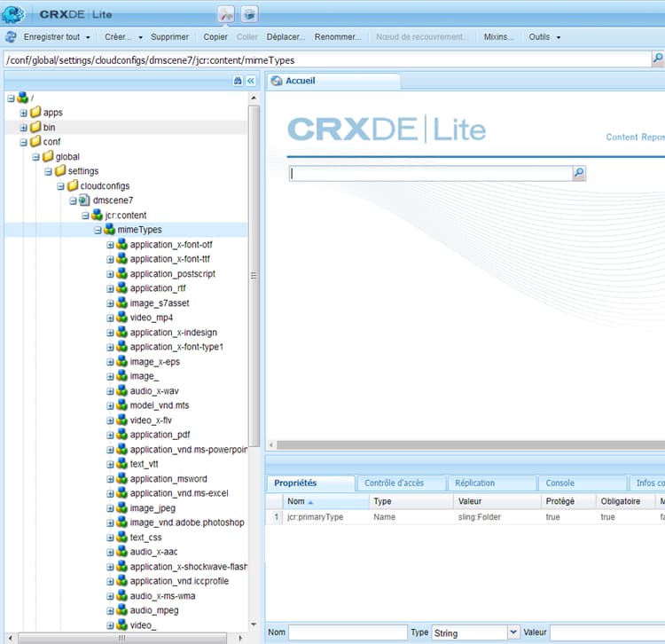Viewport: 665px width, 644px height.
Task: Open the tools wrench icon in header
Action: coord(226,14)
